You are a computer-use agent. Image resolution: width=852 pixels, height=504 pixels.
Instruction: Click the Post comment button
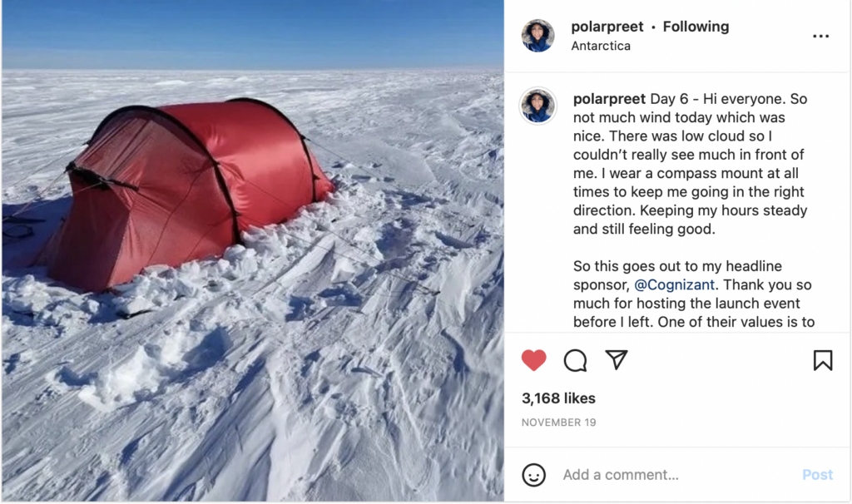coord(817,475)
